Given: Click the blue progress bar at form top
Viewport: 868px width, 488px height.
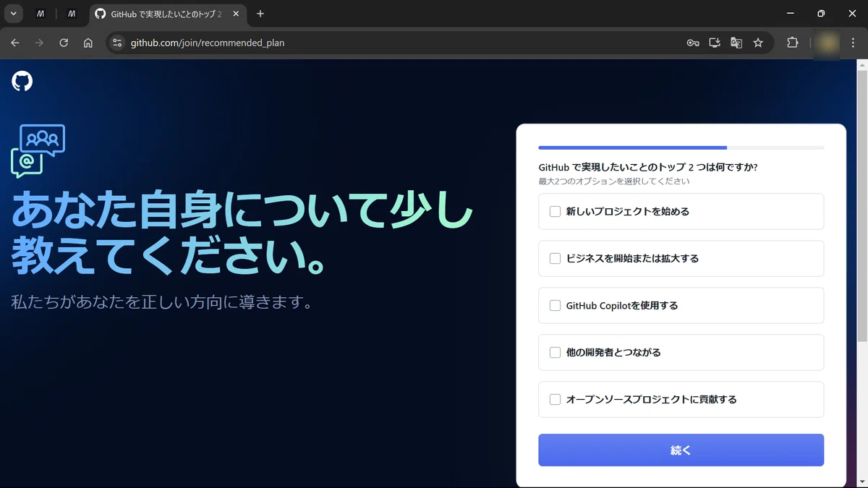Looking at the screenshot, I should click(633, 147).
